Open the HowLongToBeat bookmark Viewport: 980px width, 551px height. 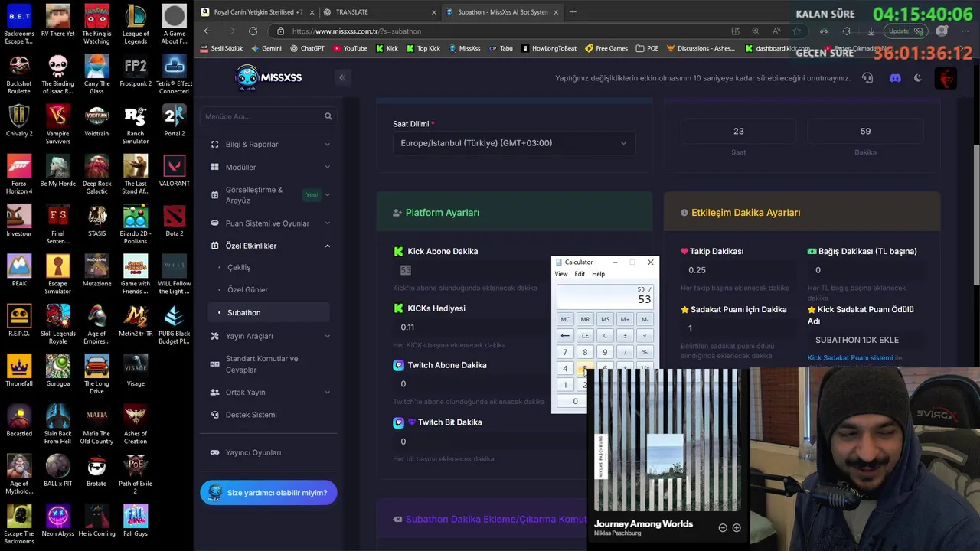pyautogui.click(x=549, y=48)
